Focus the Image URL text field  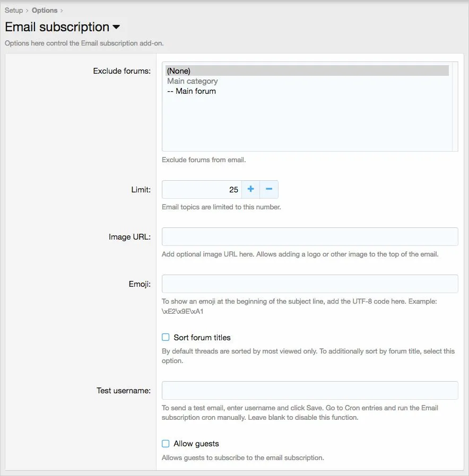[x=309, y=236]
